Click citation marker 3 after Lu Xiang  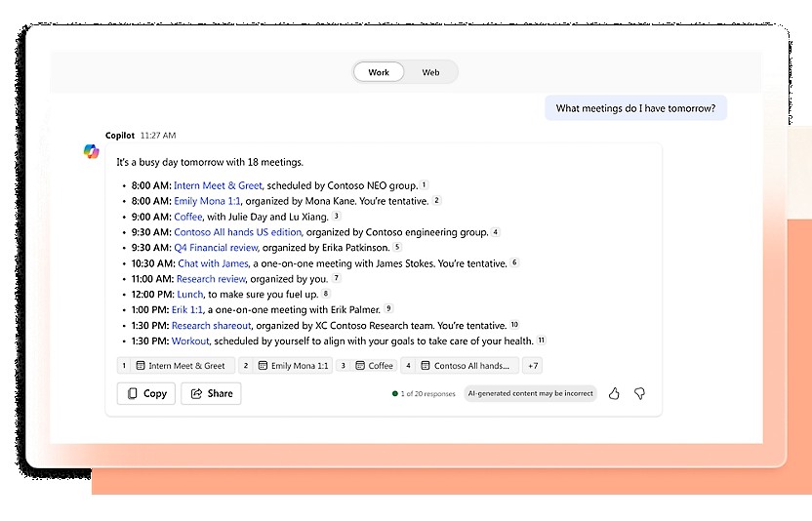point(337,216)
